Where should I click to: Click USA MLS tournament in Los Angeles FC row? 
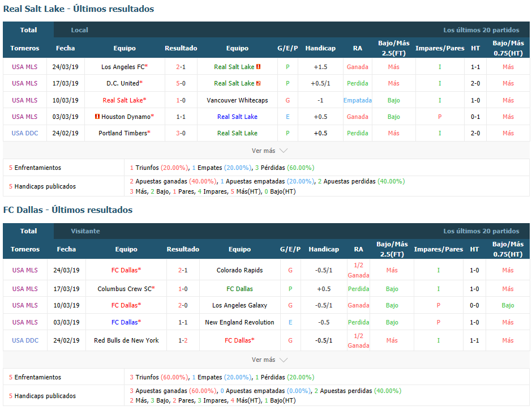[x=25, y=67]
